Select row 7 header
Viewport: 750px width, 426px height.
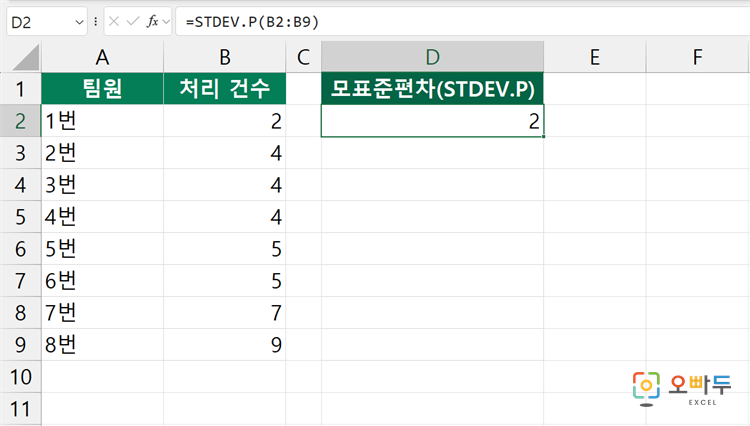point(20,281)
